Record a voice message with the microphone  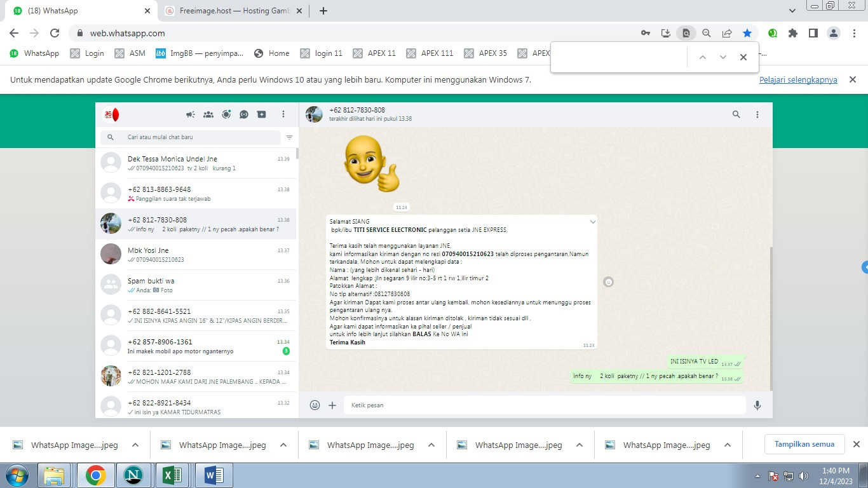757,405
